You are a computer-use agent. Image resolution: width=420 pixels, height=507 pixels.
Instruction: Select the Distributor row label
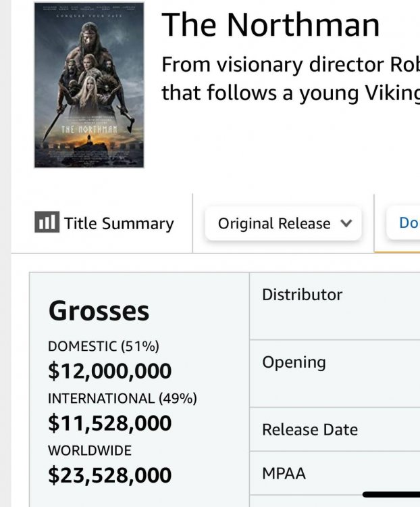point(302,295)
